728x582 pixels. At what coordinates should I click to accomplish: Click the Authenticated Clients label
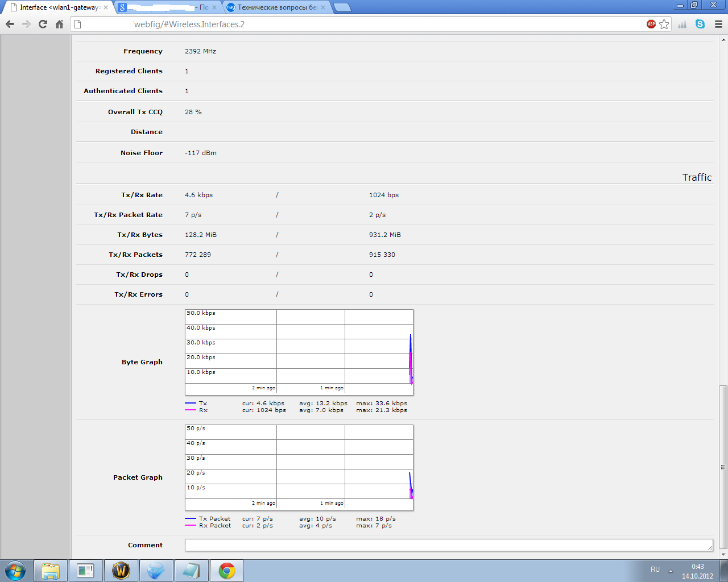123,91
